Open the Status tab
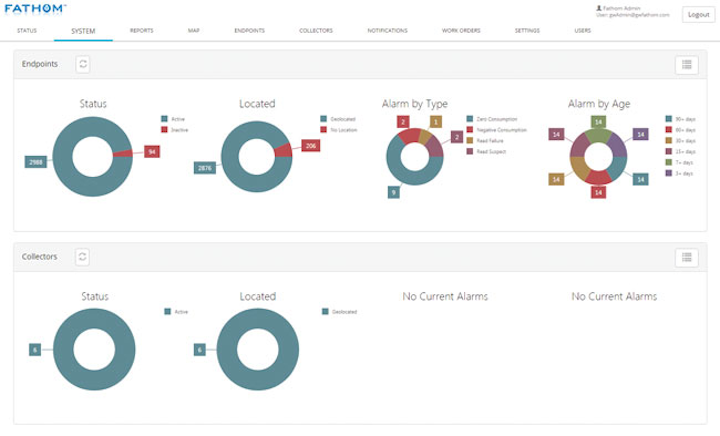Image resolution: width=720 pixels, height=436 pixels. pyautogui.click(x=27, y=31)
